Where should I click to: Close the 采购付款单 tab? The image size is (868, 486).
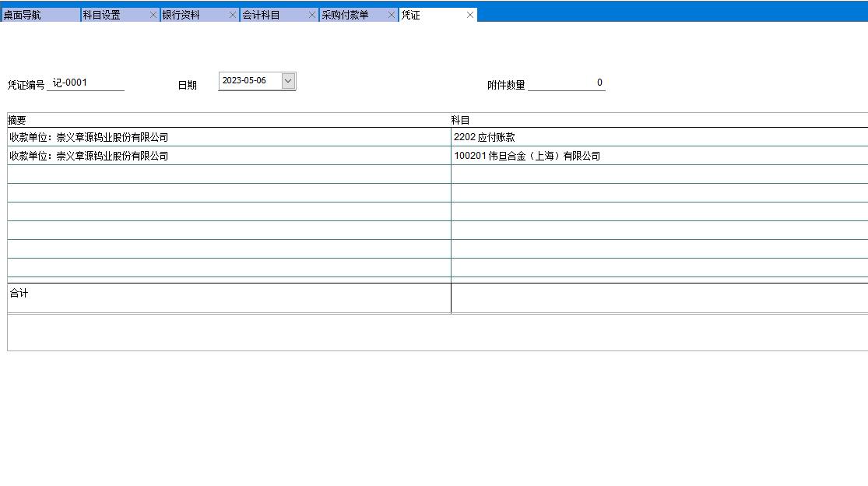click(392, 15)
